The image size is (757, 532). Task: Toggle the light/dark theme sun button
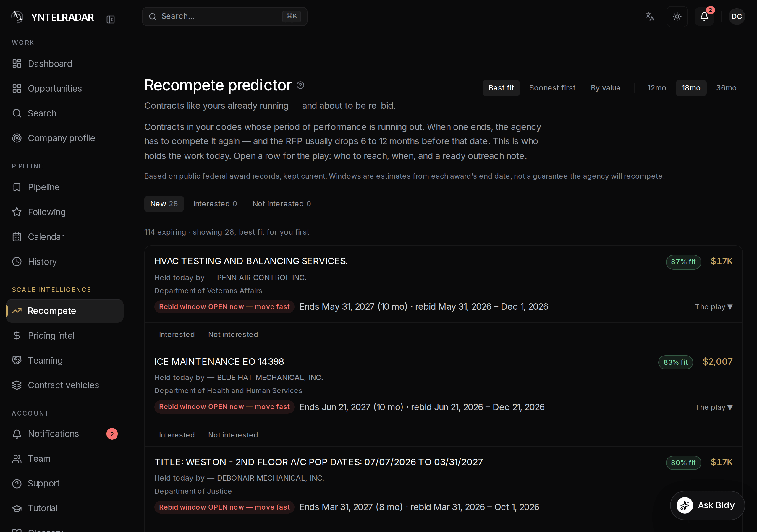[677, 17]
